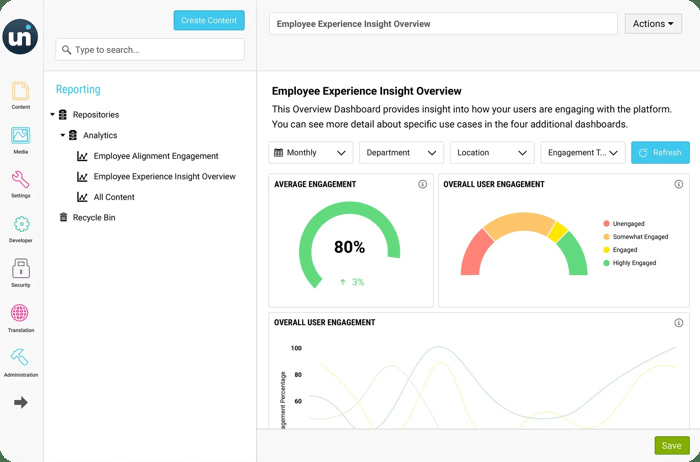The width and height of the screenshot is (700, 462).
Task: Open the Settings wrench icon
Action: 21,179
